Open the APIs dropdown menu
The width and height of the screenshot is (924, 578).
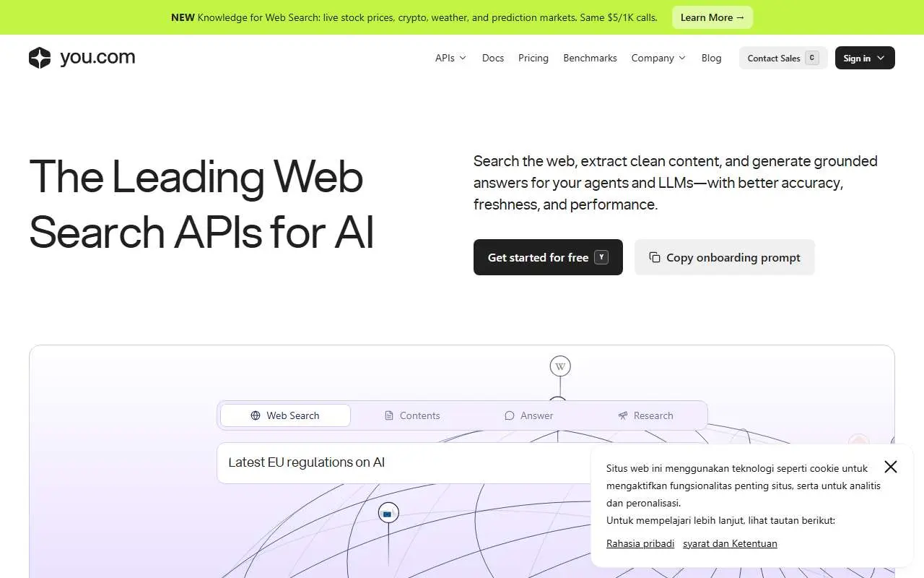(x=450, y=58)
